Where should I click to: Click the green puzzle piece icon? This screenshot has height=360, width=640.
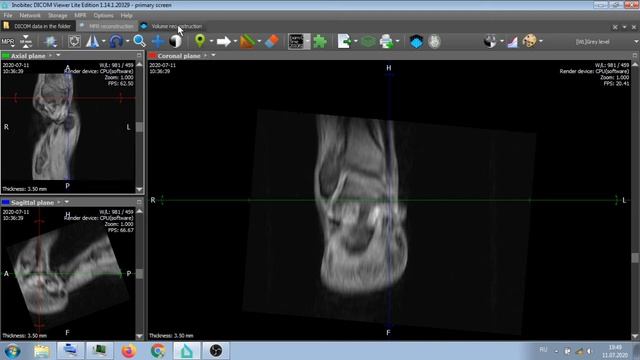(320, 41)
